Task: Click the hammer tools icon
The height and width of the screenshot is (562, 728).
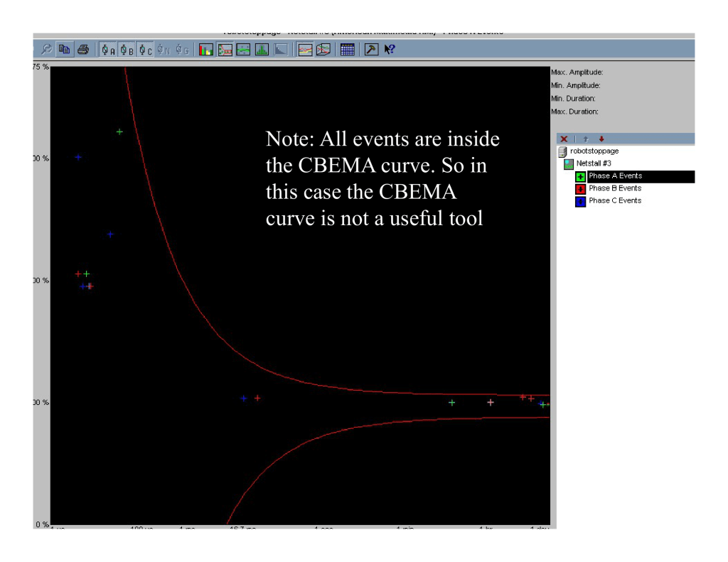Action: click(371, 50)
